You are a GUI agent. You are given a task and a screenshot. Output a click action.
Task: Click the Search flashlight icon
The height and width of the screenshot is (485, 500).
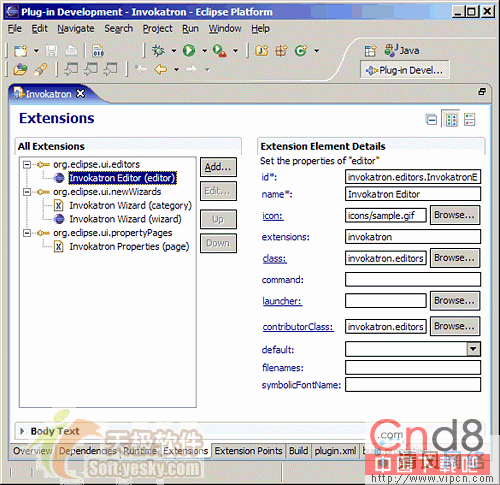(41, 69)
